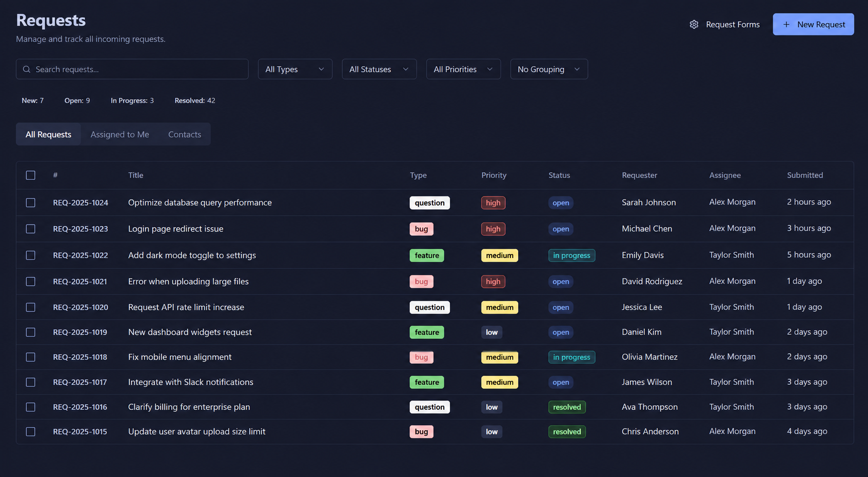Image resolution: width=868 pixels, height=477 pixels.
Task: Click the 'resolved' badge for REQ-2025-1016
Action: coord(567,407)
